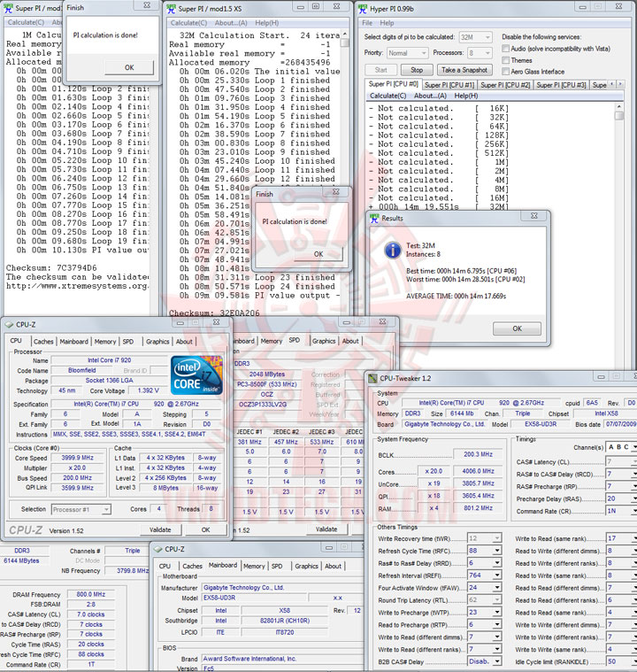The image size is (637, 672).
Task: Open the Write to Precharge tWTP dropdown
Action: point(497,612)
